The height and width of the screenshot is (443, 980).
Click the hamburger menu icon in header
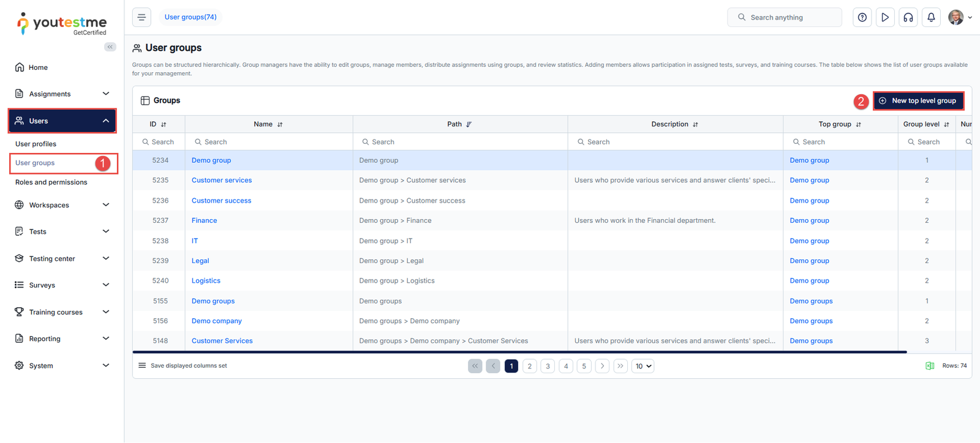141,17
